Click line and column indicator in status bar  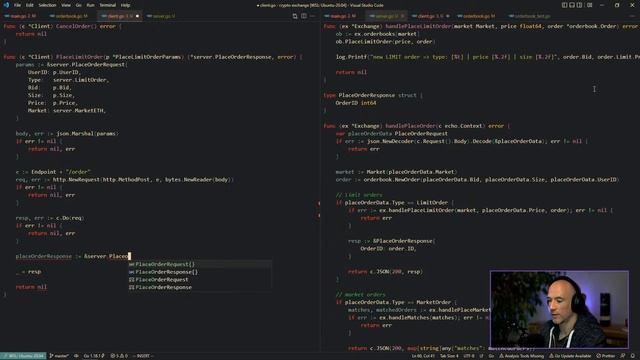click(423, 356)
